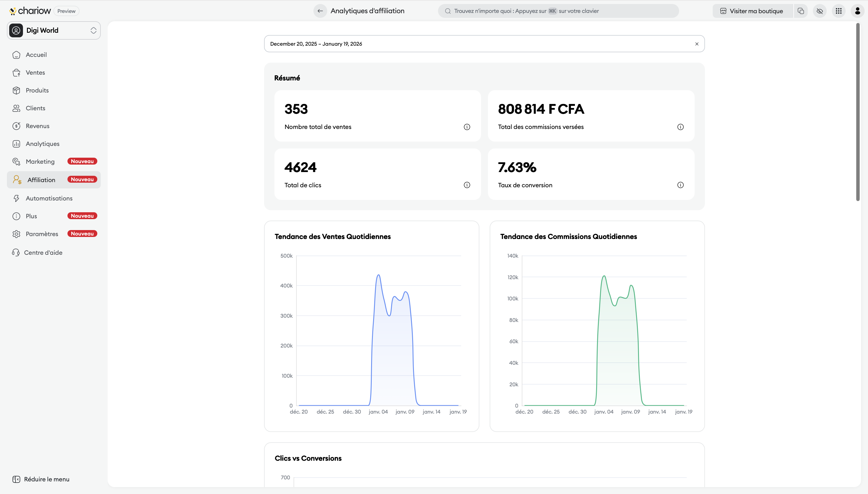Open the apps grid icon

pos(838,11)
